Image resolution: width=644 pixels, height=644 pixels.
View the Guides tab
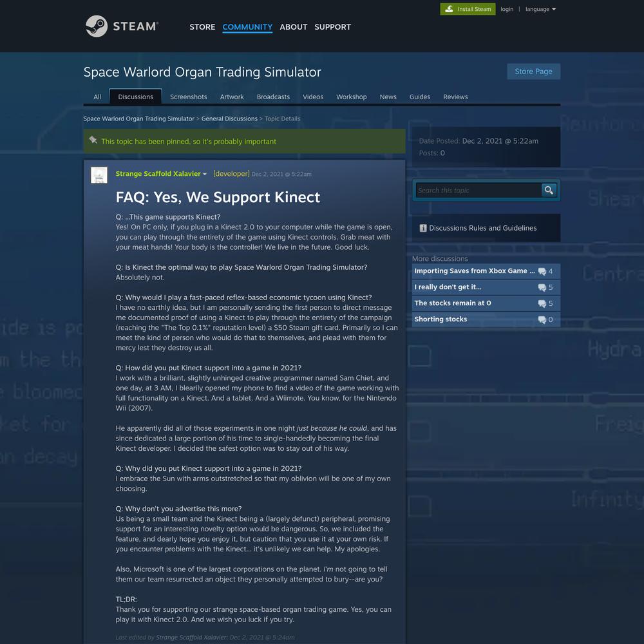tap(420, 97)
